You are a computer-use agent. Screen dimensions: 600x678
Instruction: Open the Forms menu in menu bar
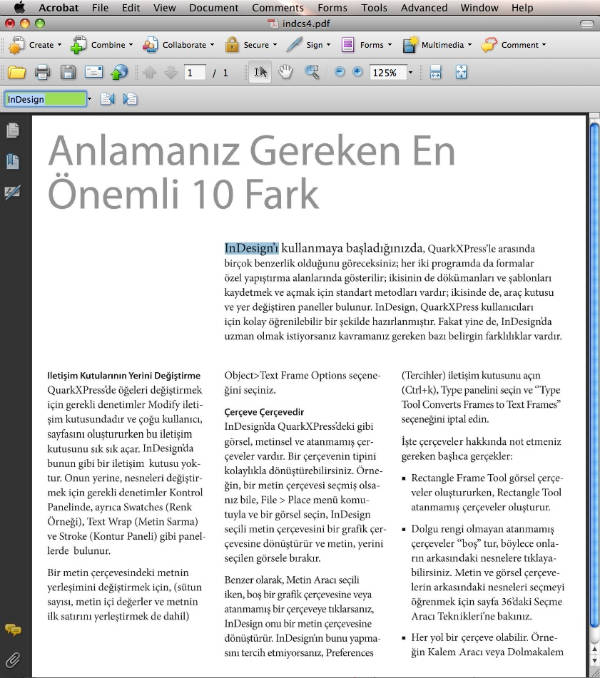(x=332, y=8)
